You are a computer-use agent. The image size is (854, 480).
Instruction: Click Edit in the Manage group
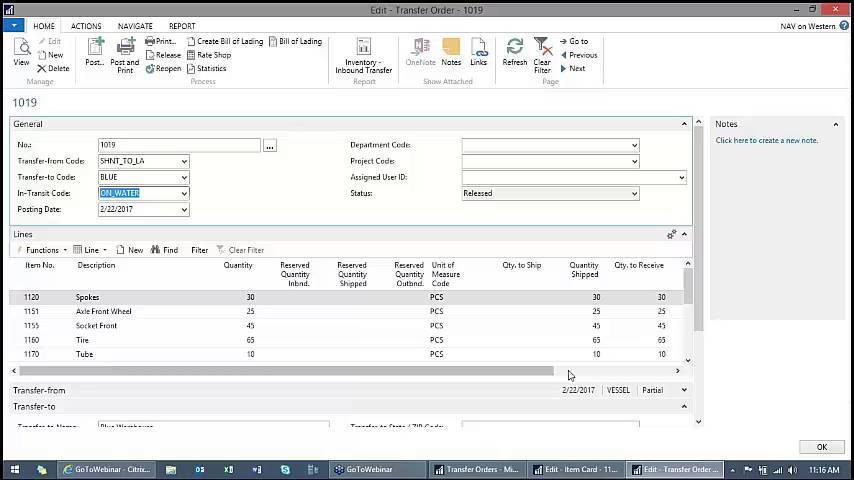(49, 41)
